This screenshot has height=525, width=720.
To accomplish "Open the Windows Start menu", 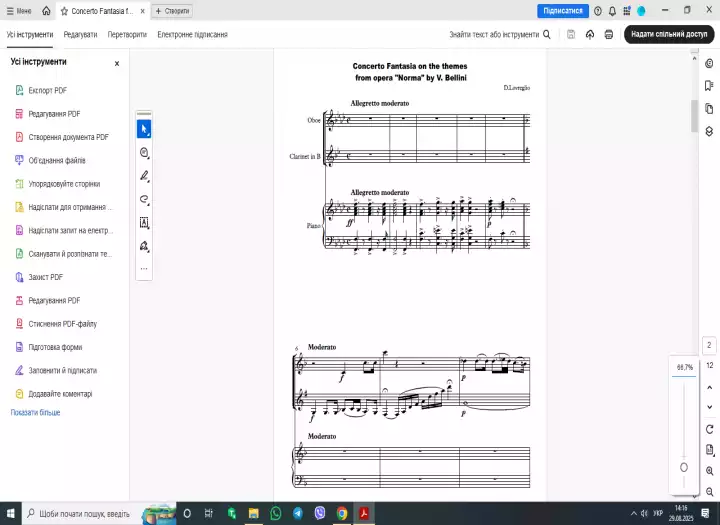I will [11, 513].
